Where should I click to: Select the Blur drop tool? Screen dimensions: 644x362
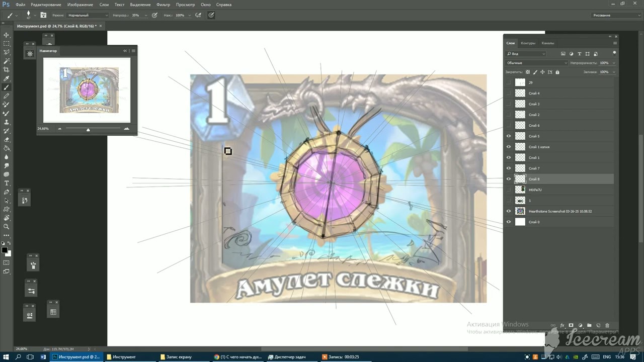(7, 157)
